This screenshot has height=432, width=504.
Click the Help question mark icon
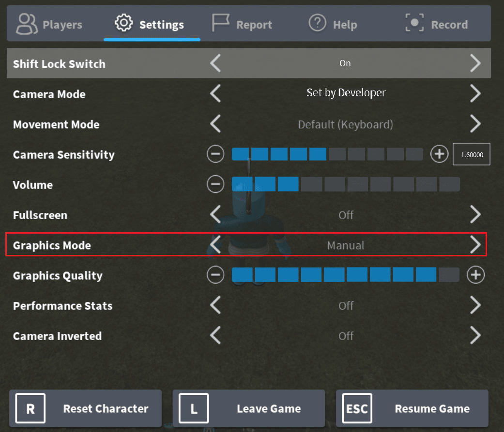tap(317, 23)
